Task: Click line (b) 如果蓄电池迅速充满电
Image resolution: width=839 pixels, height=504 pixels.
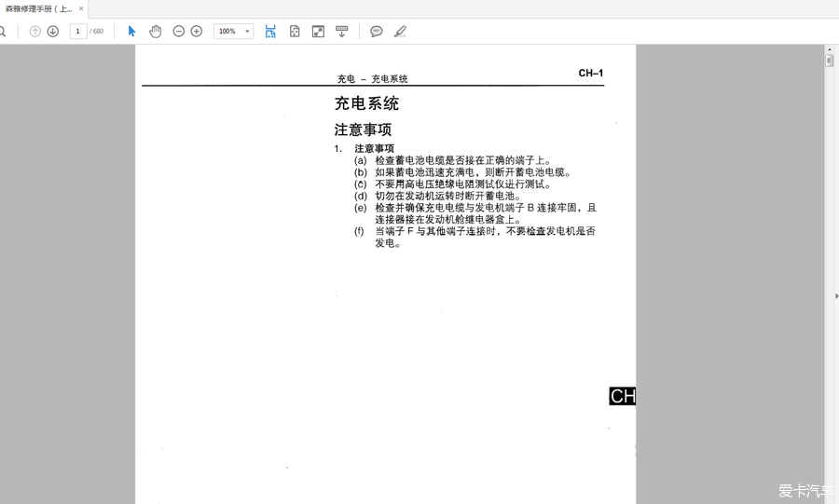Action: (462, 172)
